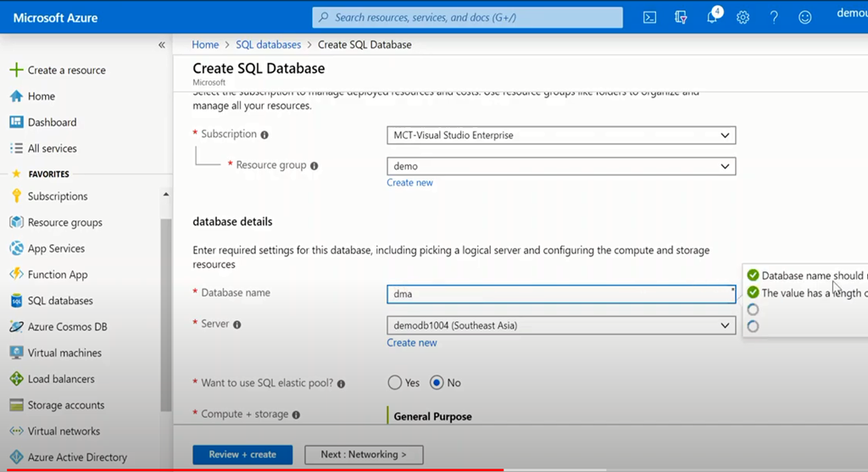This screenshot has width=868, height=472.
Task: Open the feedback smiley icon
Action: pyautogui.click(x=805, y=17)
